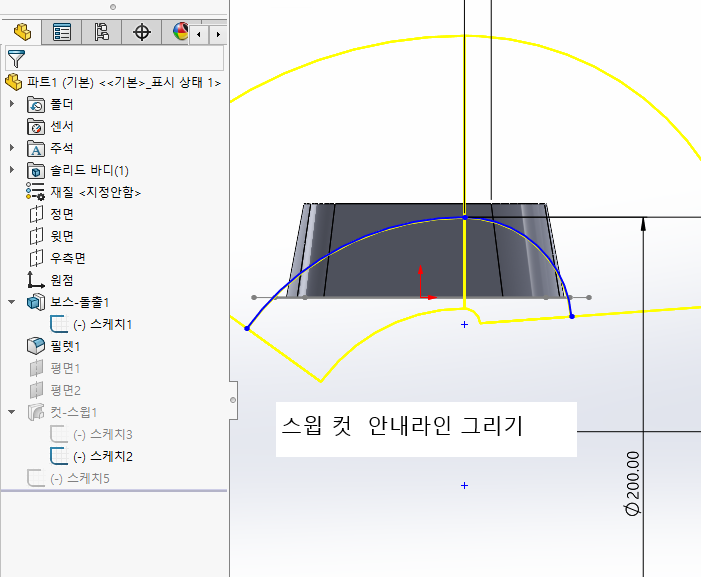Collapse the 컷-스윕1 feature node
701x577 pixels.
12,412
